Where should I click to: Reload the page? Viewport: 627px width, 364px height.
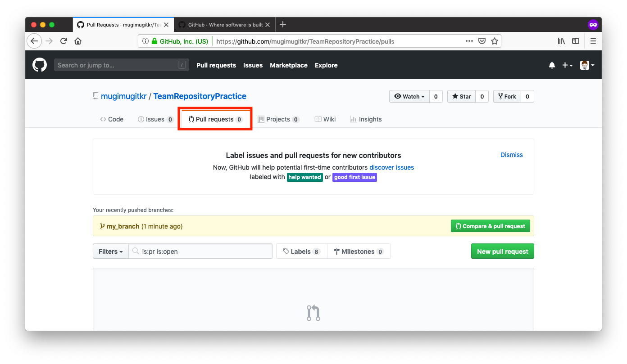point(64,41)
